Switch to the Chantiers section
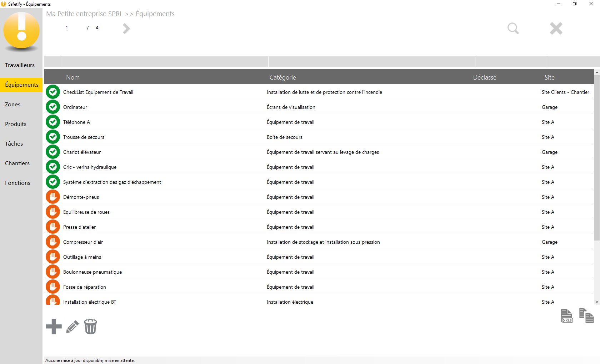Image resolution: width=600 pixels, height=364 pixels. tap(21, 163)
